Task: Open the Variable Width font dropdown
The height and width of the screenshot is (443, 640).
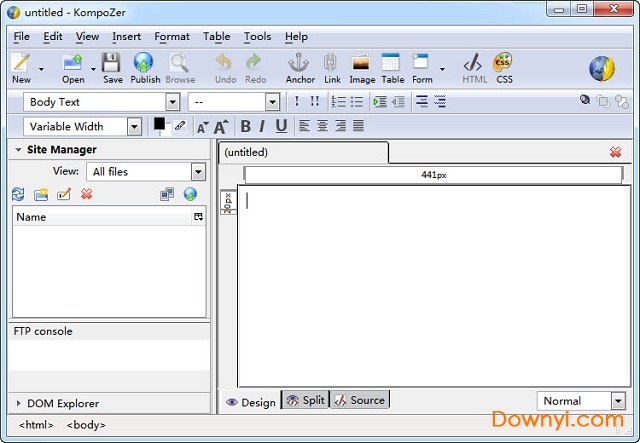Action: [x=134, y=127]
